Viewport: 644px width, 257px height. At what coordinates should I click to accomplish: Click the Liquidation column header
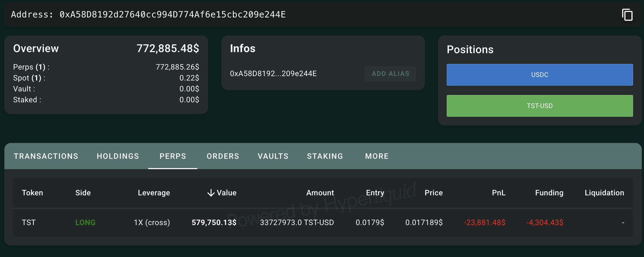(604, 193)
